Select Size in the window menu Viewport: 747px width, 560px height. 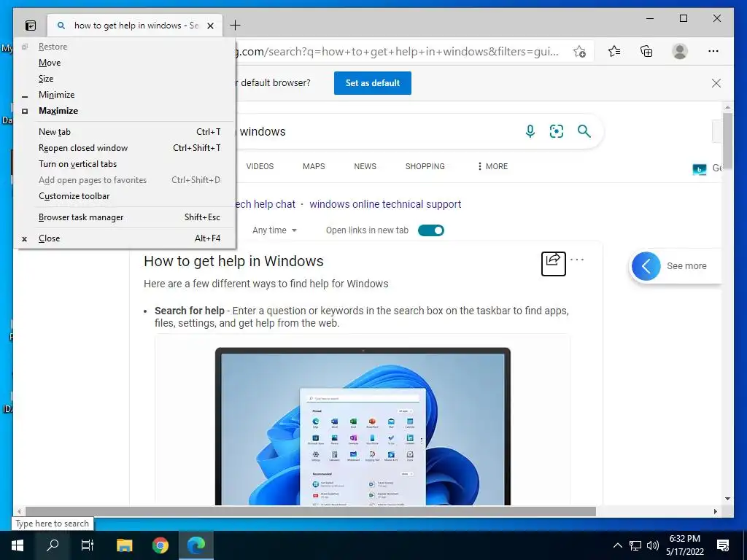125,79
